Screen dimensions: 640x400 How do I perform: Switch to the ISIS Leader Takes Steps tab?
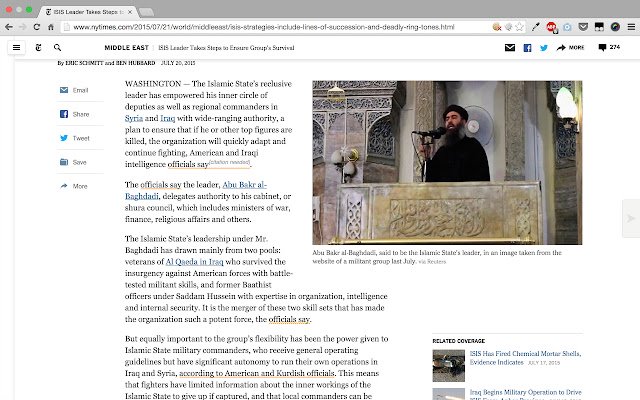pyautogui.click(x=88, y=12)
